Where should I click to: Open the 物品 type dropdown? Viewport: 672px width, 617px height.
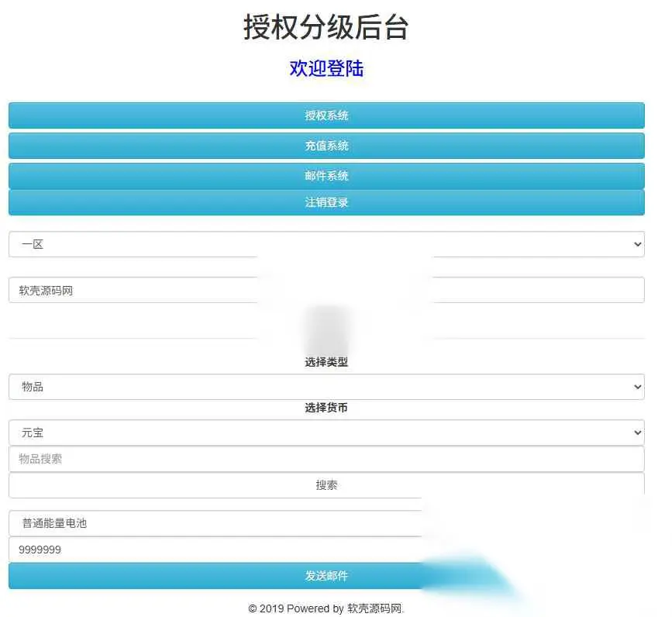click(x=326, y=387)
